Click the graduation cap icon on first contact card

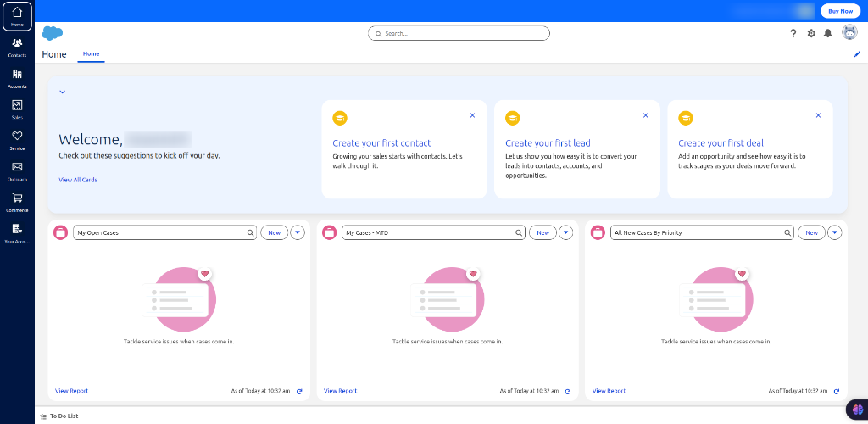(340, 118)
